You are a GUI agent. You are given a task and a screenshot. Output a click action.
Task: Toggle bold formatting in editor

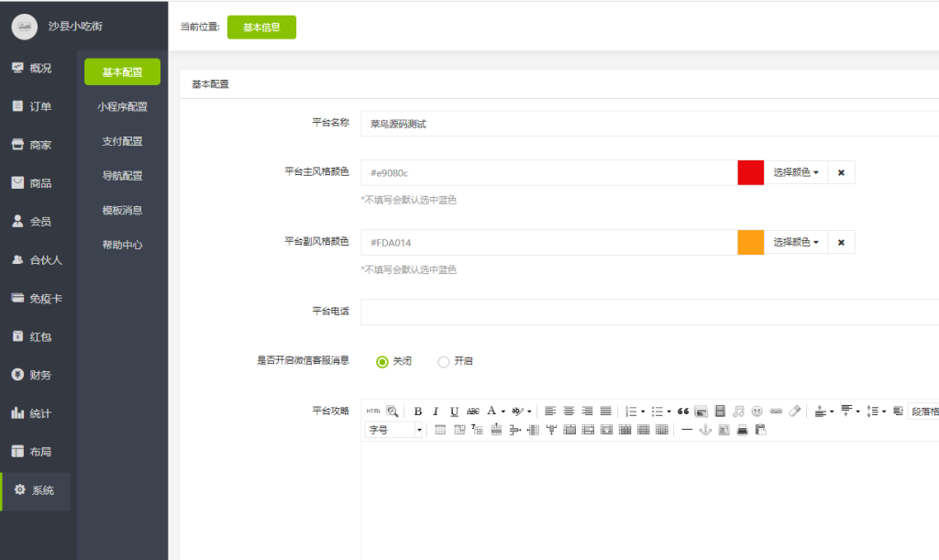pyautogui.click(x=418, y=411)
